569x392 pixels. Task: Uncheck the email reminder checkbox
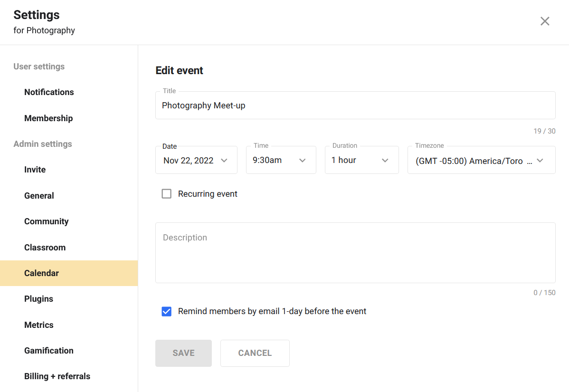[x=166, y=311]
